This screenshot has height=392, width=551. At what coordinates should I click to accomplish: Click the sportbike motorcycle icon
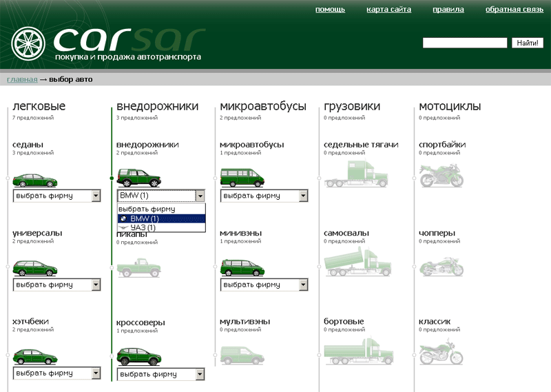coord(441,175)
